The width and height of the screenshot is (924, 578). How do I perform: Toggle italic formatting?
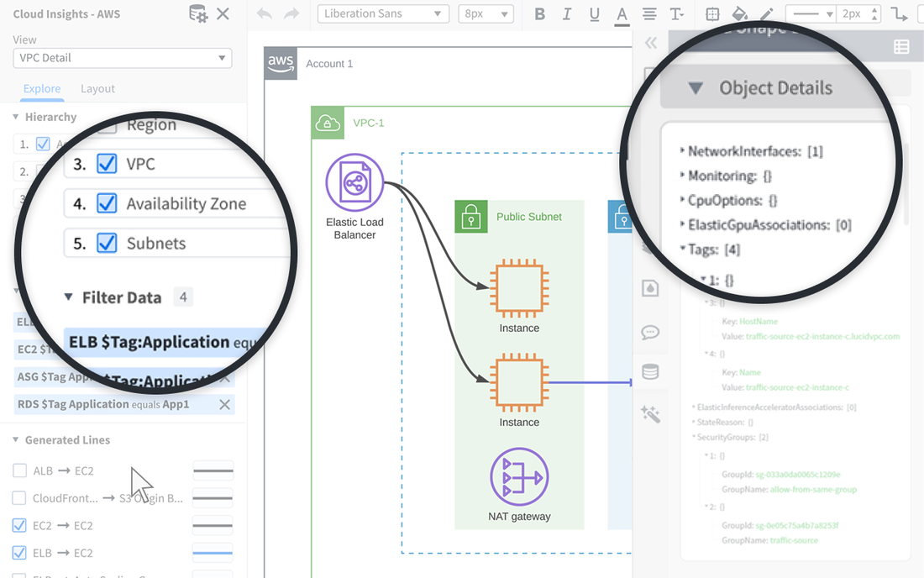tap(567, 14)
